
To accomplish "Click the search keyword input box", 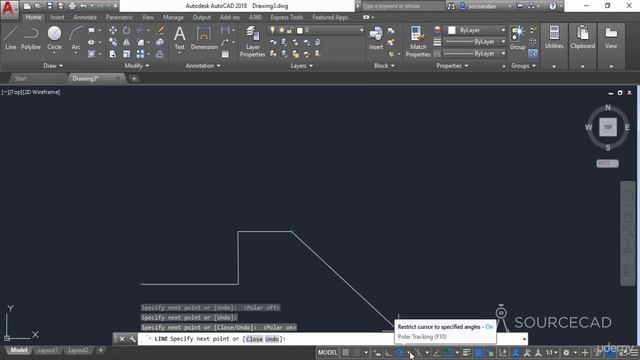I will (x=402, y=6).
